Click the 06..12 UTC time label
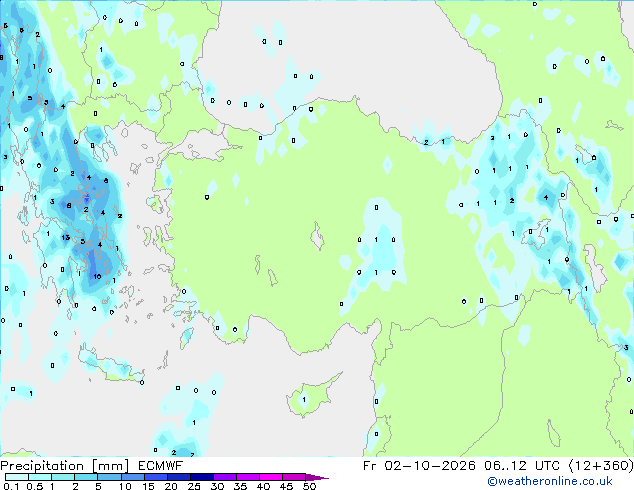This screenshot has height=490, width=634. (x=522, y=466)
